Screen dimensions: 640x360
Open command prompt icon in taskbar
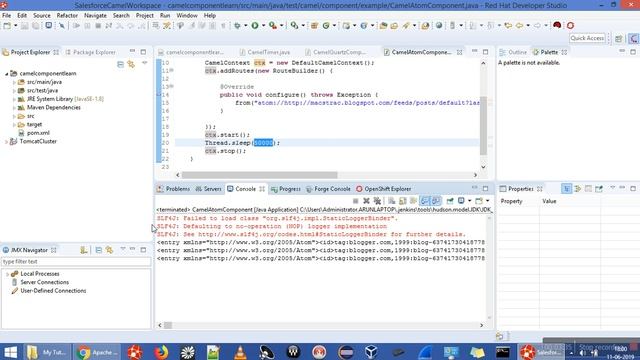(502, 352)
